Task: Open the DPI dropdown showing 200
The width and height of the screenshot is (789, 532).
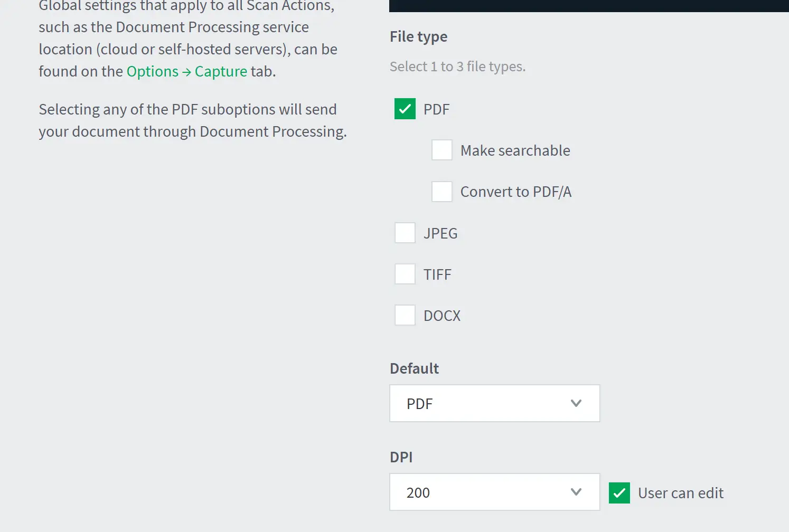Action: coord(494,492)
